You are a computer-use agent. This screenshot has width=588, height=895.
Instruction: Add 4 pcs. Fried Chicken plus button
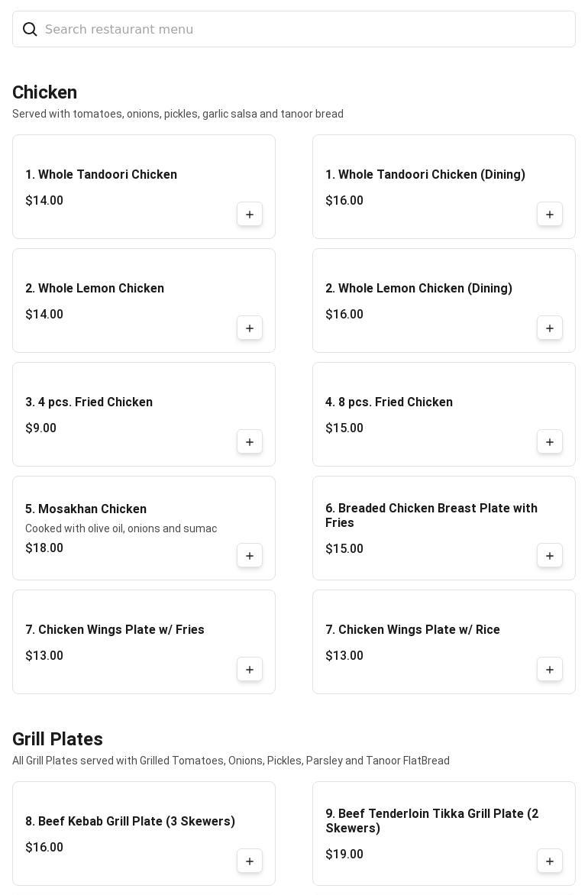click(250, 441)
